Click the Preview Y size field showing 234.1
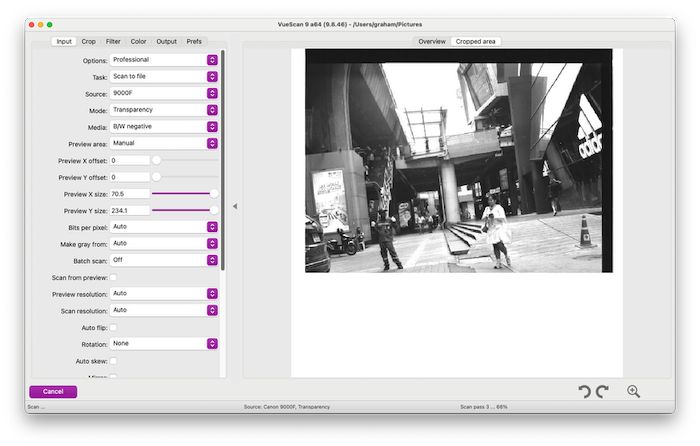This screenshot has height=446, width=700. coord(129,210)
